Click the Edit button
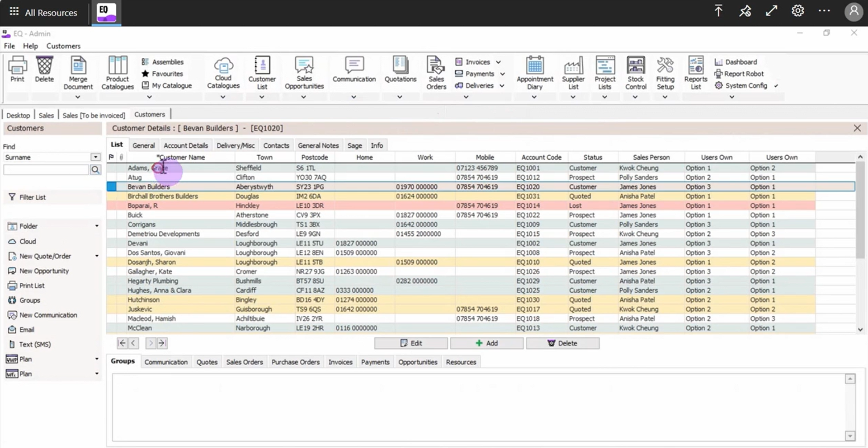Screen dimensions: 868x448 [x=411, y=343]
